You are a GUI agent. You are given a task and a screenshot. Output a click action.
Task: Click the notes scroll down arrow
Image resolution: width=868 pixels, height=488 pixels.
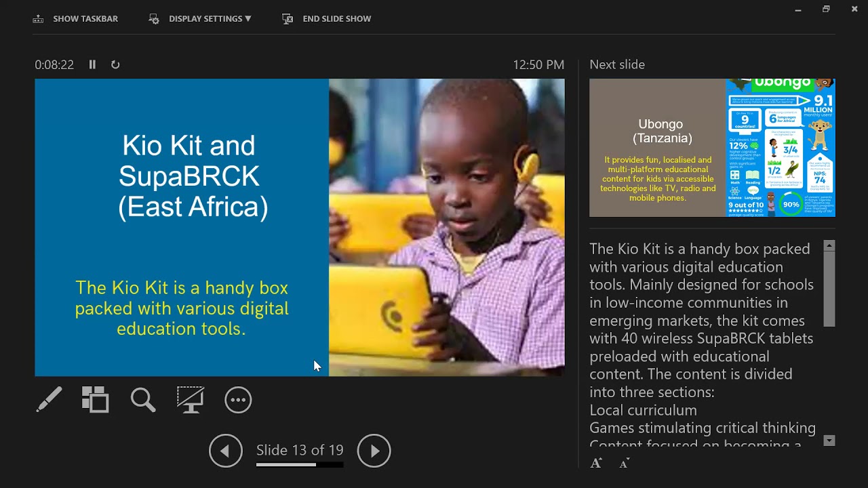(x=829, y=441)
